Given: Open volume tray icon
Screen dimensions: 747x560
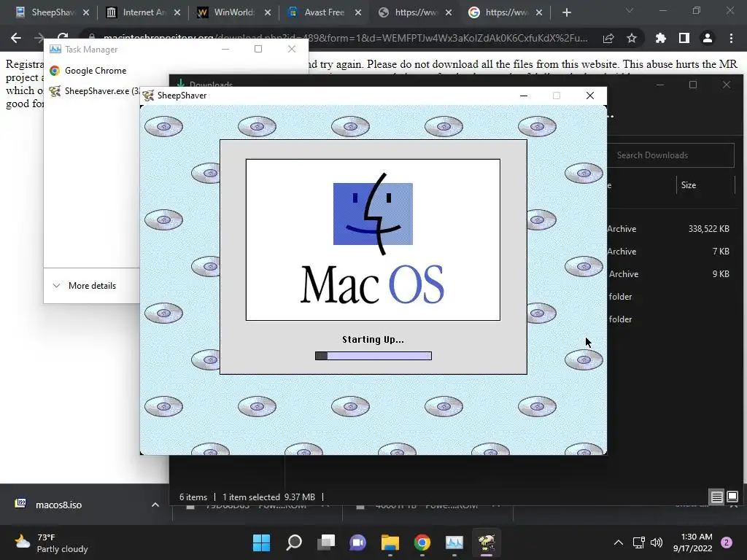Looking at the screenshot, I should click(657, 542).
